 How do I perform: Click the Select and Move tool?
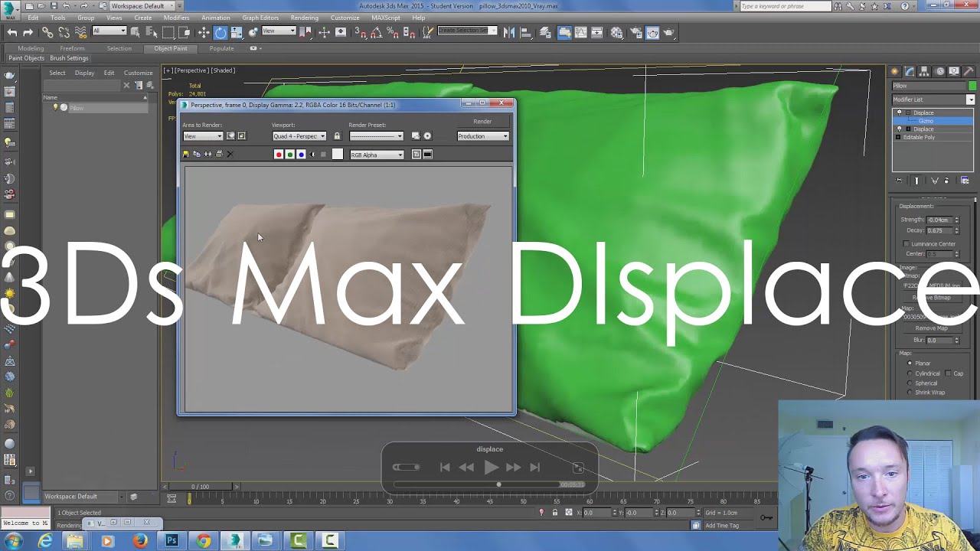tap(204, 32)
